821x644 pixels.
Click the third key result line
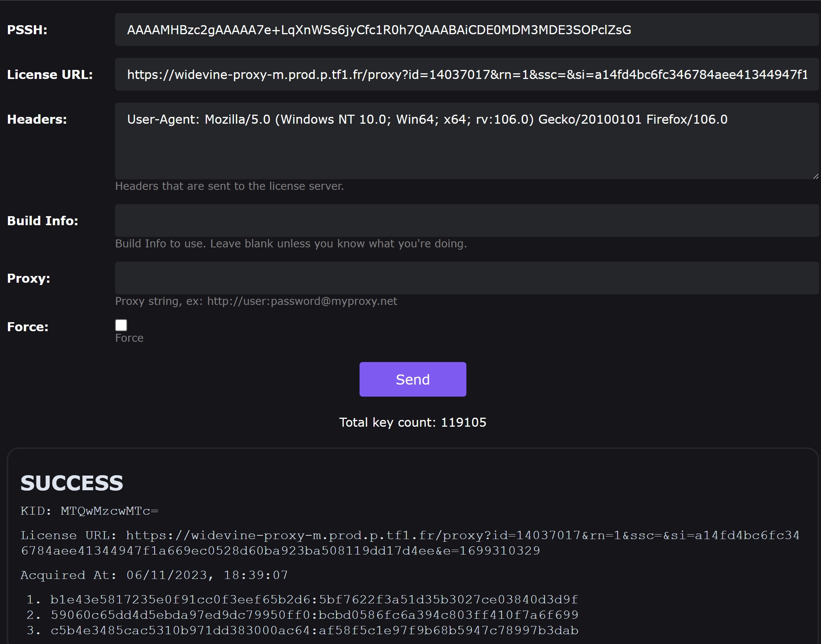(314, 630)
